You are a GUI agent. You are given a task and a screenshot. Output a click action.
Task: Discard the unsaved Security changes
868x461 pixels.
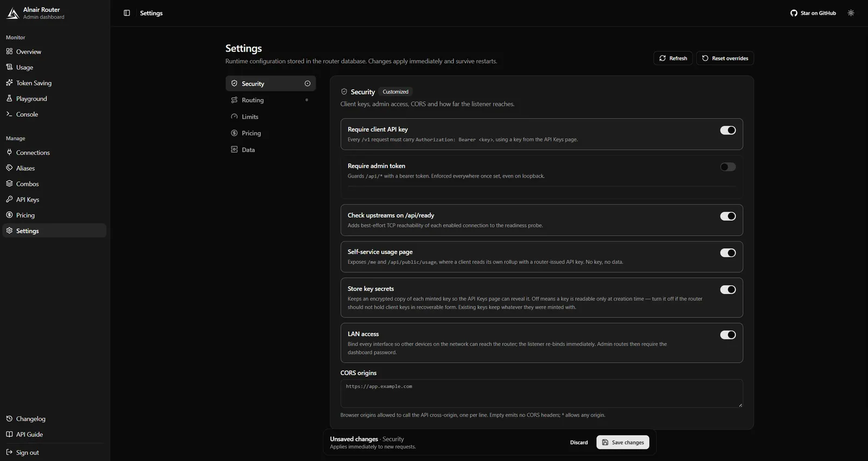tap(579, 443)
